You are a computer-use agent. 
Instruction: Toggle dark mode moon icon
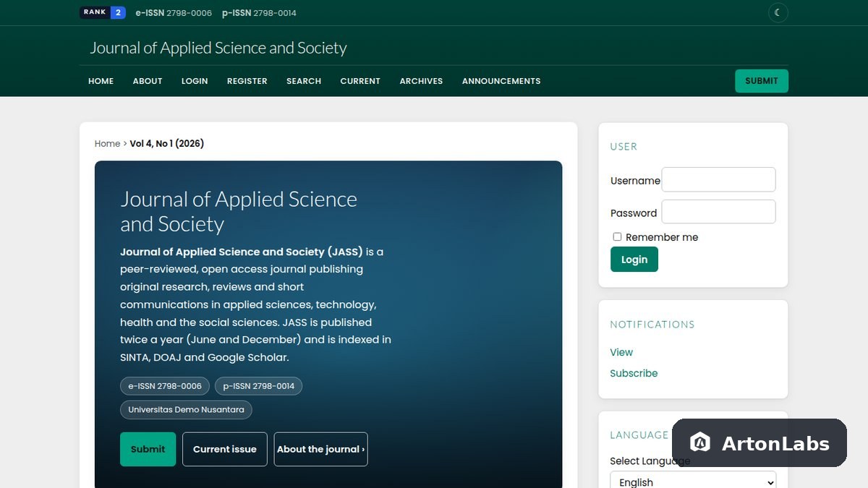778,12
